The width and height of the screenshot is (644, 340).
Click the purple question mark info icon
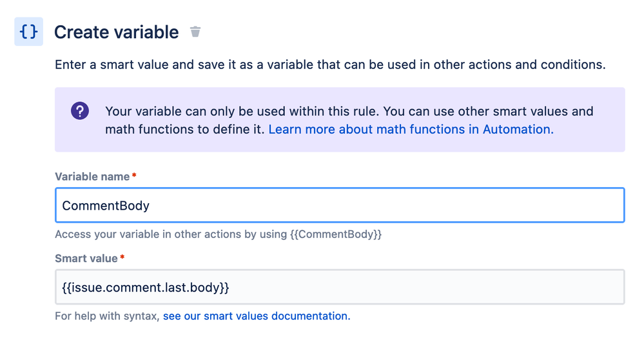80,111
